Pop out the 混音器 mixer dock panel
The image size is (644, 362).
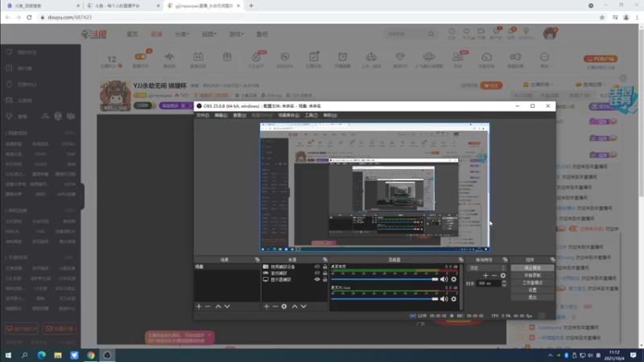coord(460,260)
